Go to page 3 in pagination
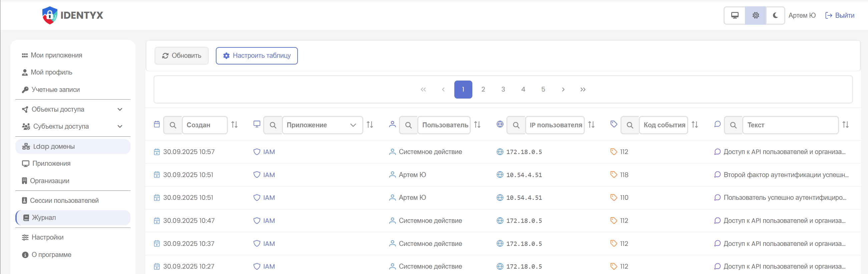 503,90
